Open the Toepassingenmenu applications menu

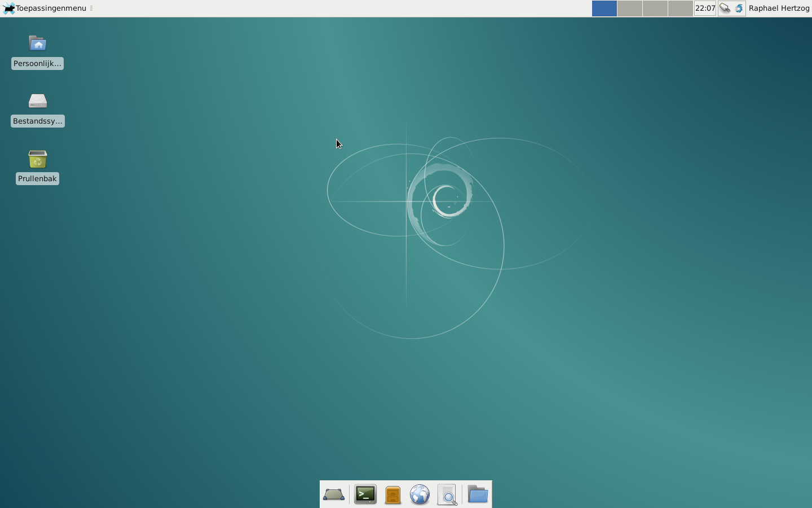[x=45, y=8]
